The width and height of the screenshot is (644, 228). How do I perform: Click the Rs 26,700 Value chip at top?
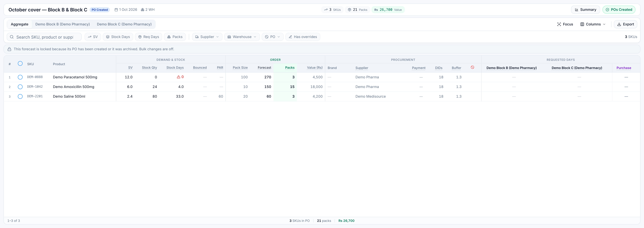(x=388, y=10)
